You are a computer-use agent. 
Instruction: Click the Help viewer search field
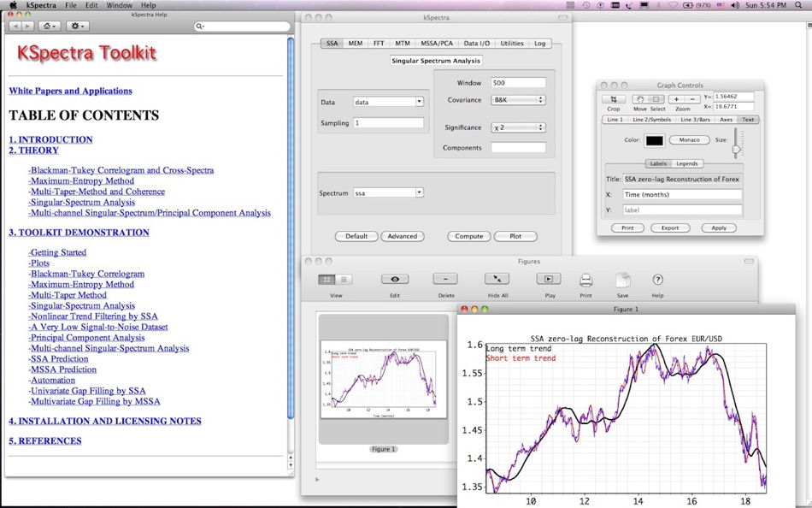click(243, 26)
